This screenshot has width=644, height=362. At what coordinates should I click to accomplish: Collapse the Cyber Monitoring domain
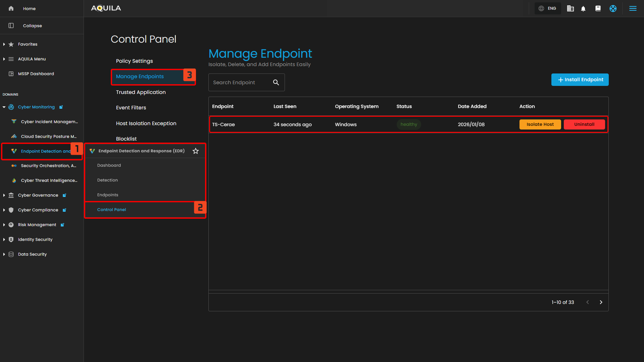(4, 107)
